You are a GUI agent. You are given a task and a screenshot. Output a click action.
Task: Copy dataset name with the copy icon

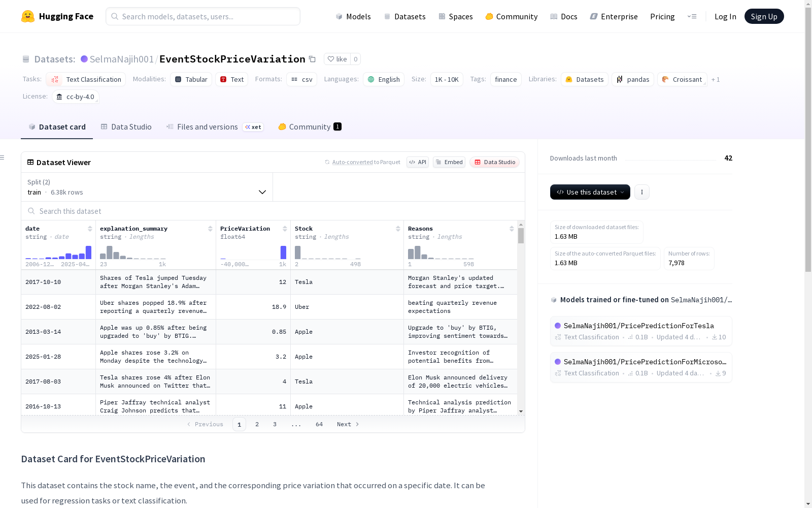pyautogui.click(x=313, y=59)
